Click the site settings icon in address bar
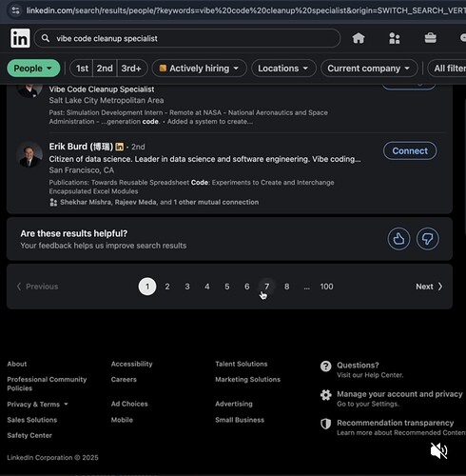 click(15, 10)
